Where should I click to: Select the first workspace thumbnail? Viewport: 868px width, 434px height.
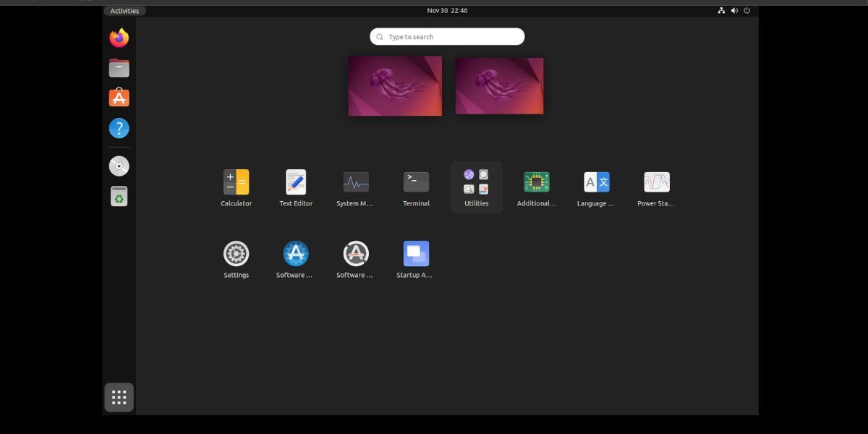point(395,86)
